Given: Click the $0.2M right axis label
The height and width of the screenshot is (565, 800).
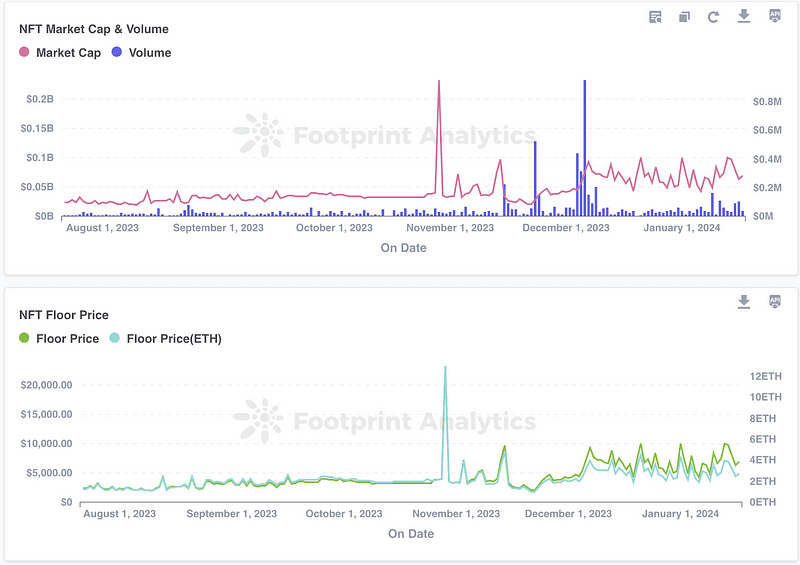Looking at the screenshot, I should coord(767,188).
